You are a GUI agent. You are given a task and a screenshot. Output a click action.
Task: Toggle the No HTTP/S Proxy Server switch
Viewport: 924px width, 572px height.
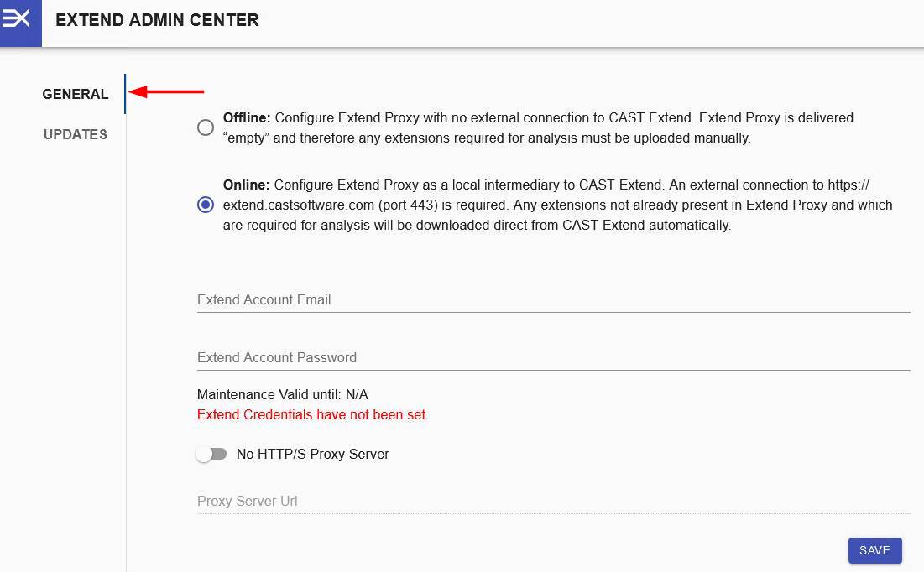(x=211, y=454)
